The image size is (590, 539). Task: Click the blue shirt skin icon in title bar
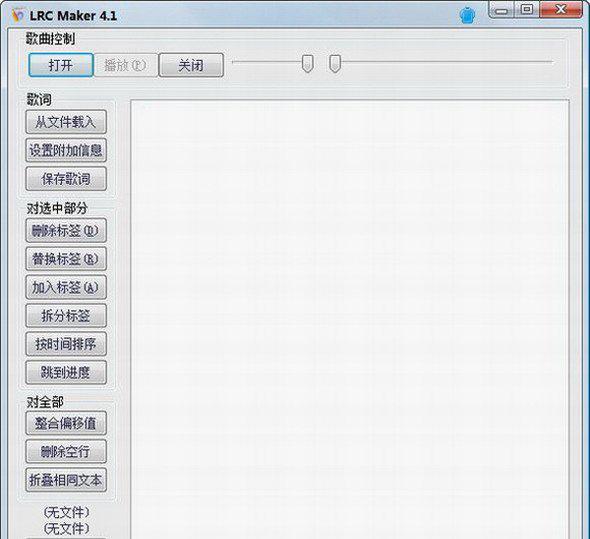[x=467, y=15]
